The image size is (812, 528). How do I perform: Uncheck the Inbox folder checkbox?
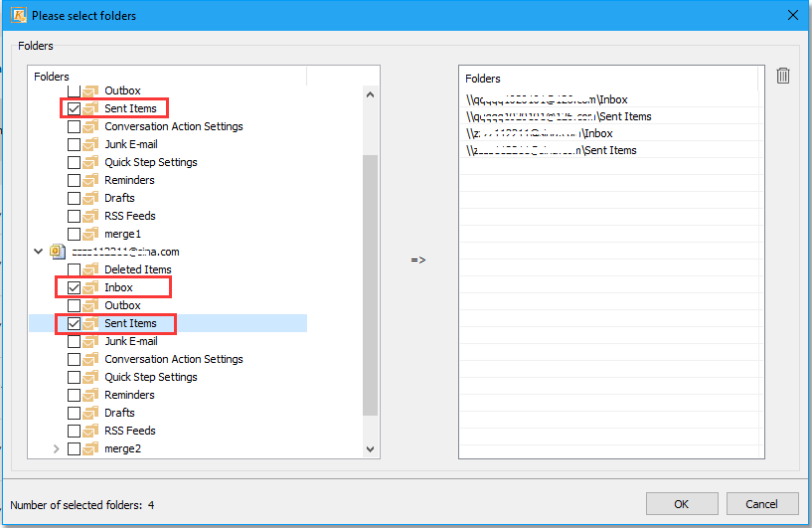click(74, 287)
